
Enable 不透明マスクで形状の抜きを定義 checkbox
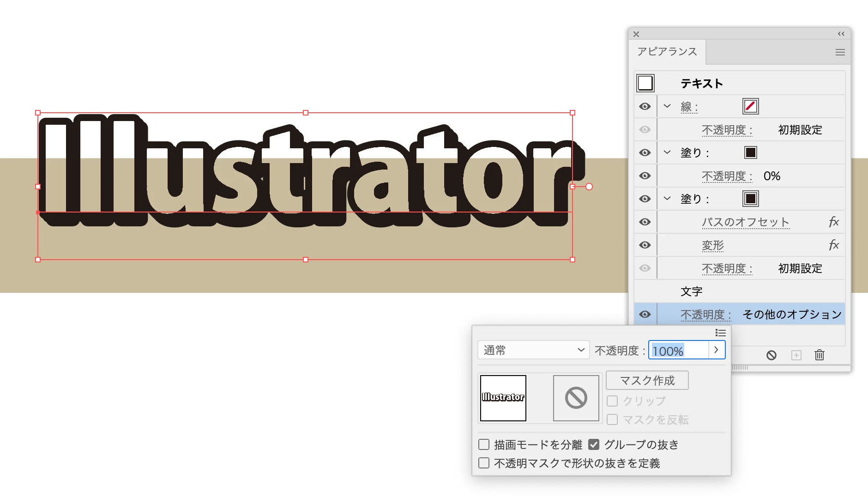484,463
